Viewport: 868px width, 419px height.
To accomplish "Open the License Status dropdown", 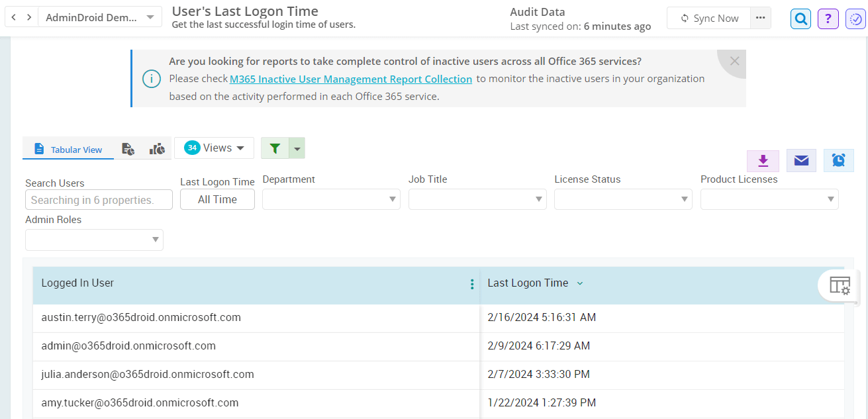I will click(623, 199).
